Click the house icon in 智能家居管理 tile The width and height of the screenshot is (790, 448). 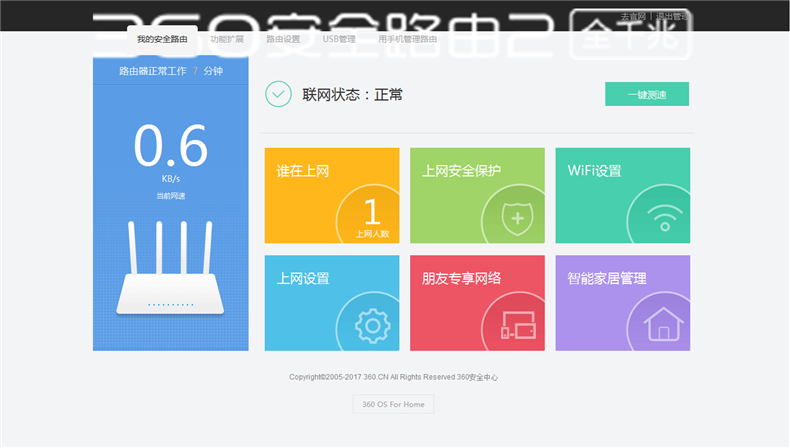pyautogui.click(x=662, y=324)
